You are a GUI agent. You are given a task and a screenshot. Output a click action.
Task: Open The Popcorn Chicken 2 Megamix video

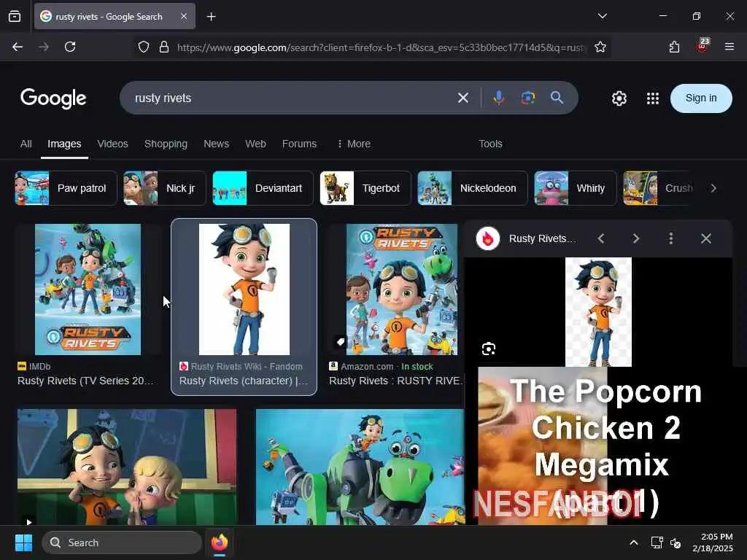coord(605,446)
